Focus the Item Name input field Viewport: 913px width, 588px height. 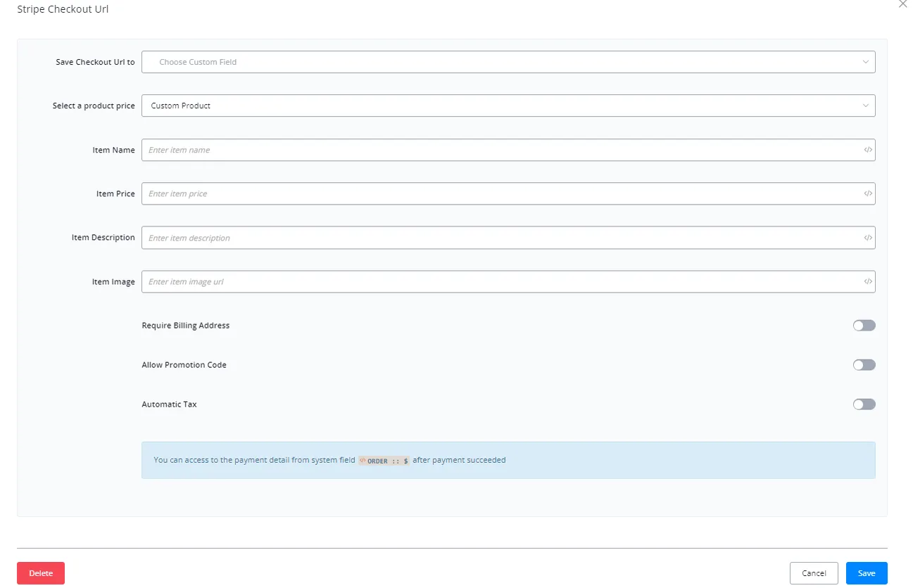coord(508,150)
